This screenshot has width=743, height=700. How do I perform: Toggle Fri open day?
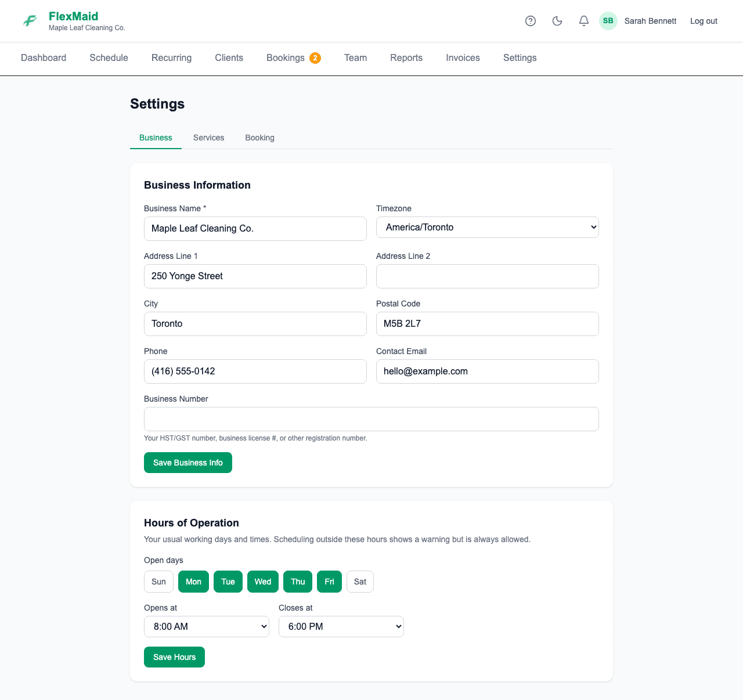tap(329, 582)
